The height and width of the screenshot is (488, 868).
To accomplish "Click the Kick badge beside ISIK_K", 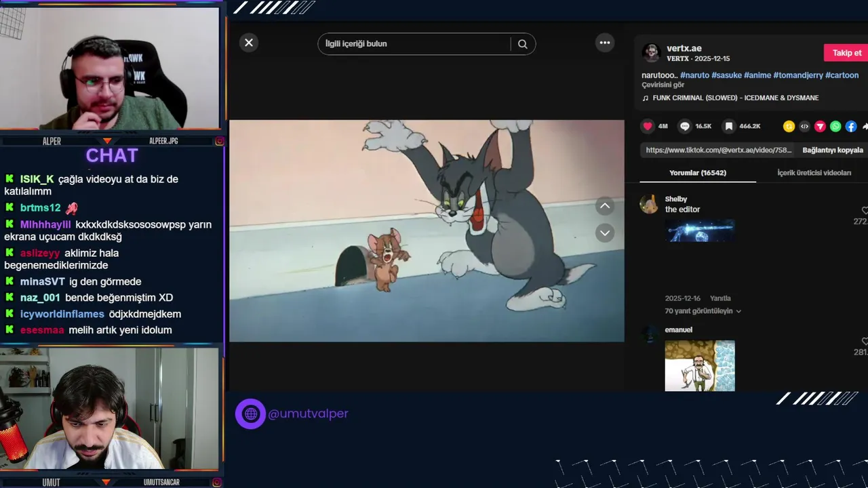I will (9, 179).
